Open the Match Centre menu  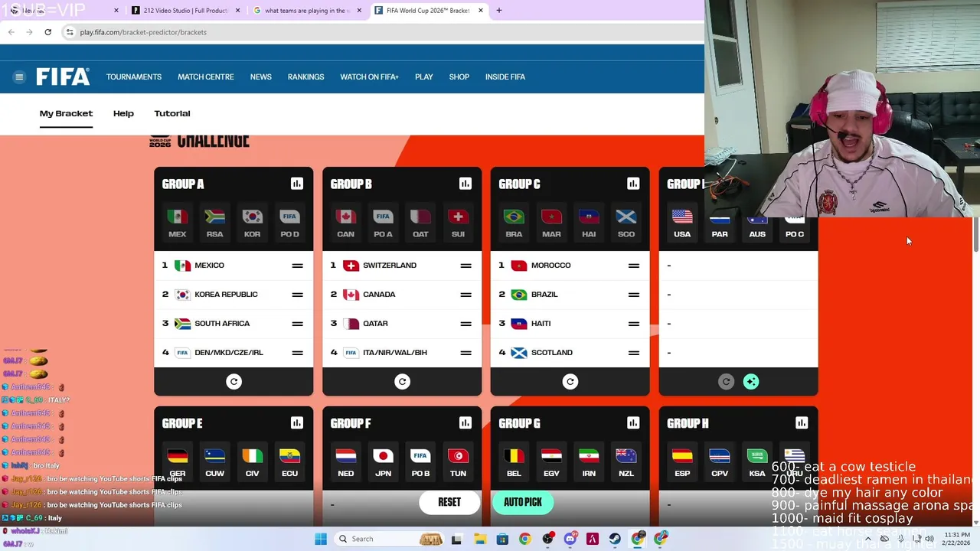pyautogui.click(x=206, y=77)
